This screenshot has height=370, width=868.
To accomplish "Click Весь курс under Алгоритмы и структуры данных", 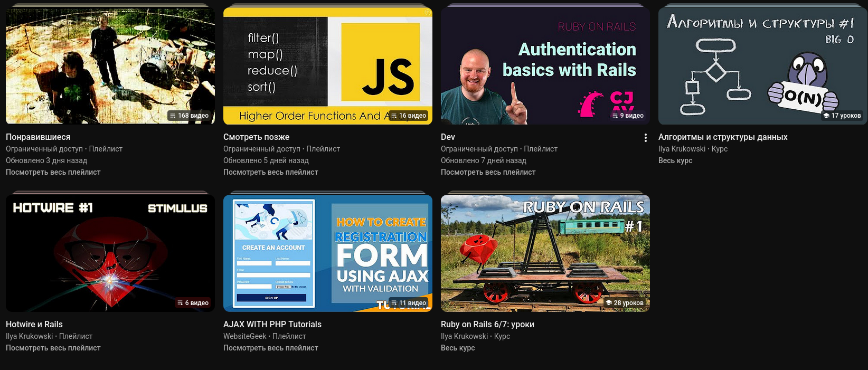I will tap(675, 160).
